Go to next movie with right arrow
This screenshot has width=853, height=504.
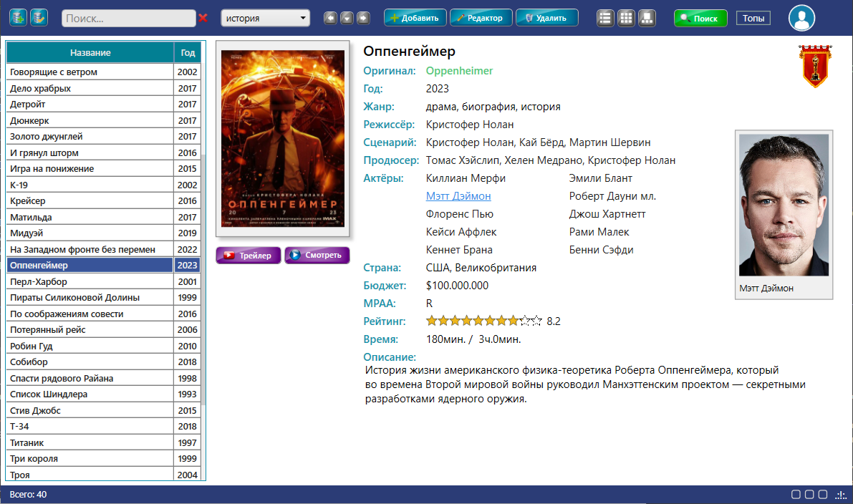[x=363, y=18]
